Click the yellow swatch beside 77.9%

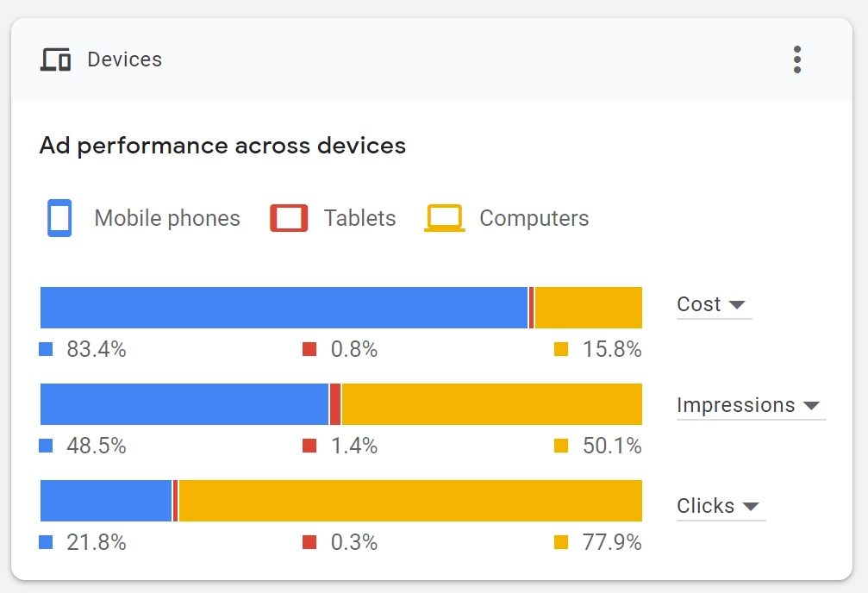[x=561, y=542]
